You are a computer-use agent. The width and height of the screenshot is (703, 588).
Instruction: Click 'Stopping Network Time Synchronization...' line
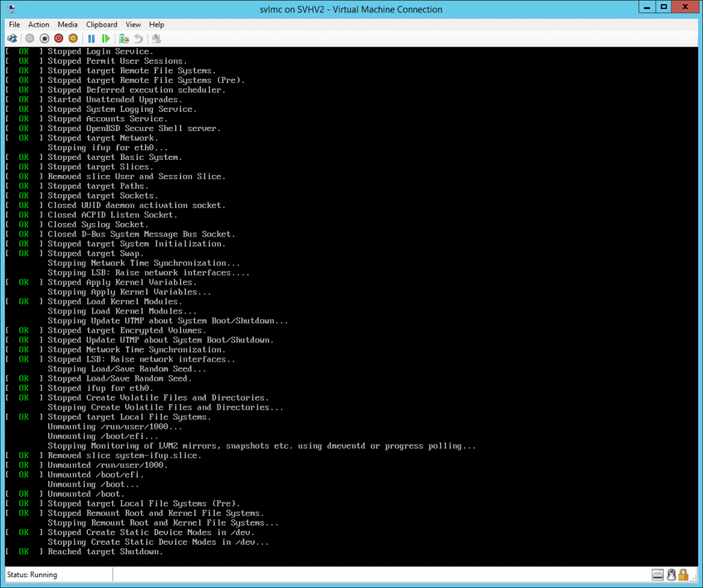pos(144,263)
